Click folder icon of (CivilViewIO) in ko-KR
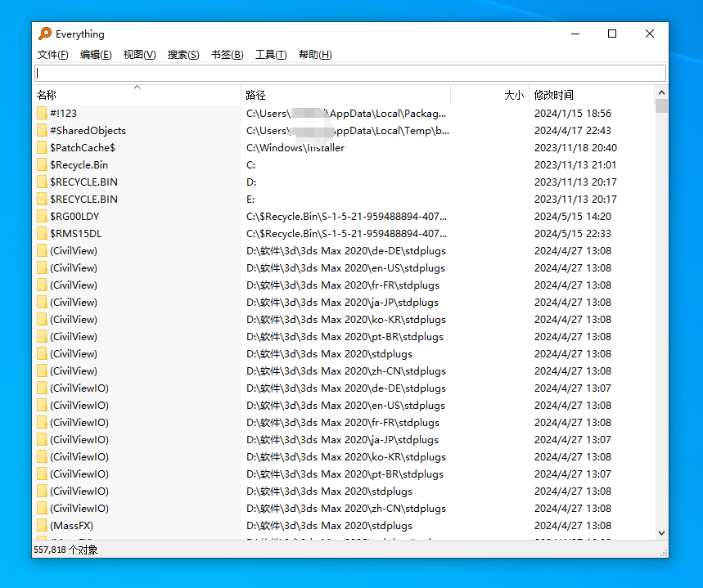 42,456
